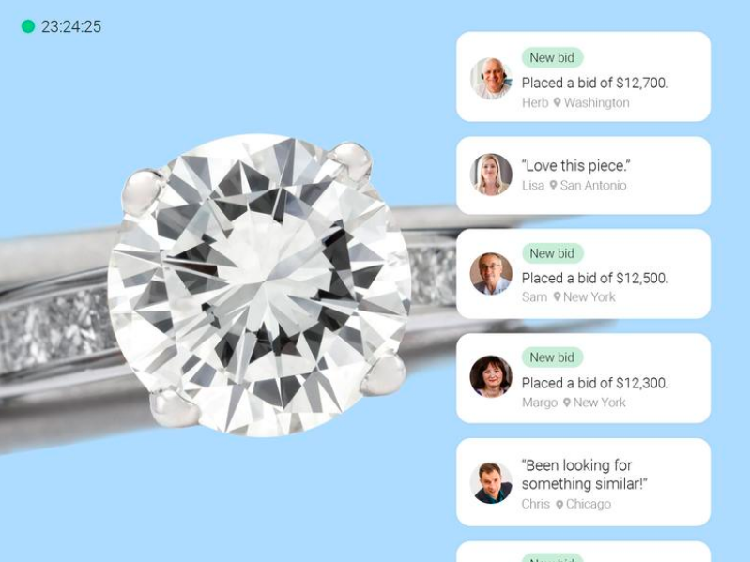Click Lisa's "Love this piece." comment
The height and width of the screenshot is (562, 750).
tap(576, 166)
